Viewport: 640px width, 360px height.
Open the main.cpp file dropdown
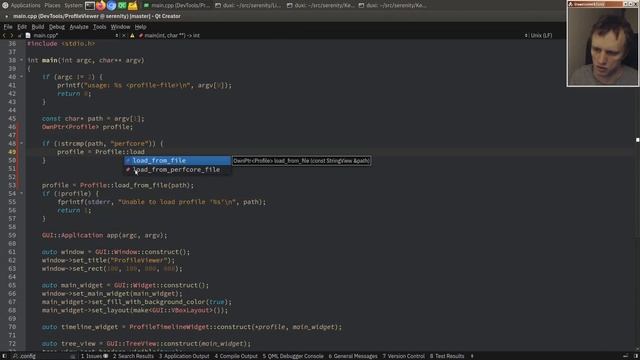[71, 36]
